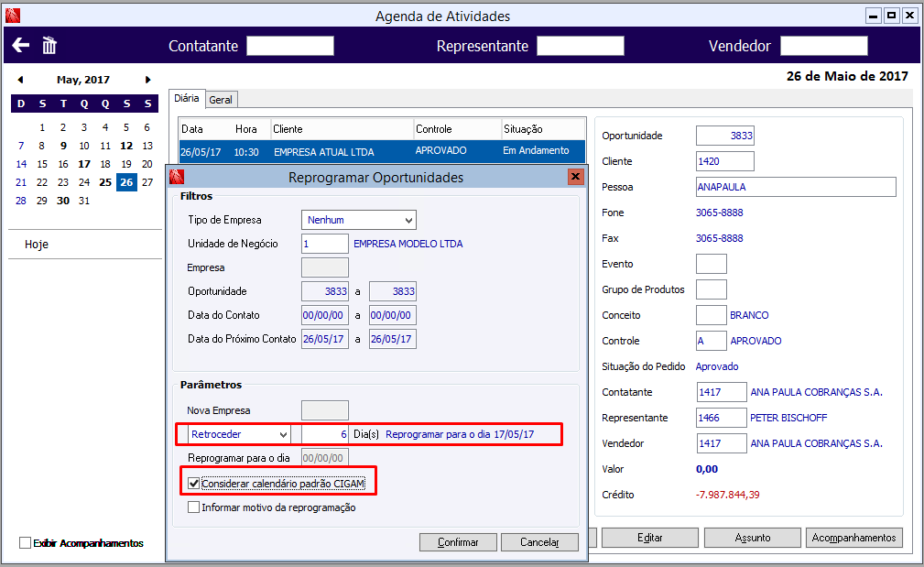Click the Representante code field 1466
The height and width of the screenshot is (567, 924).
(722, 418)
